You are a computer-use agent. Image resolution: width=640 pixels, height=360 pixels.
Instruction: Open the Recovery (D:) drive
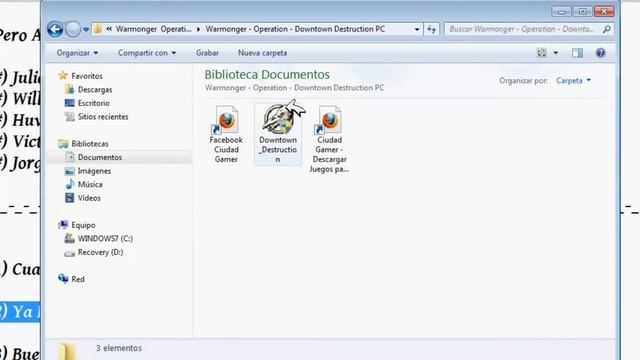[100, 252]
